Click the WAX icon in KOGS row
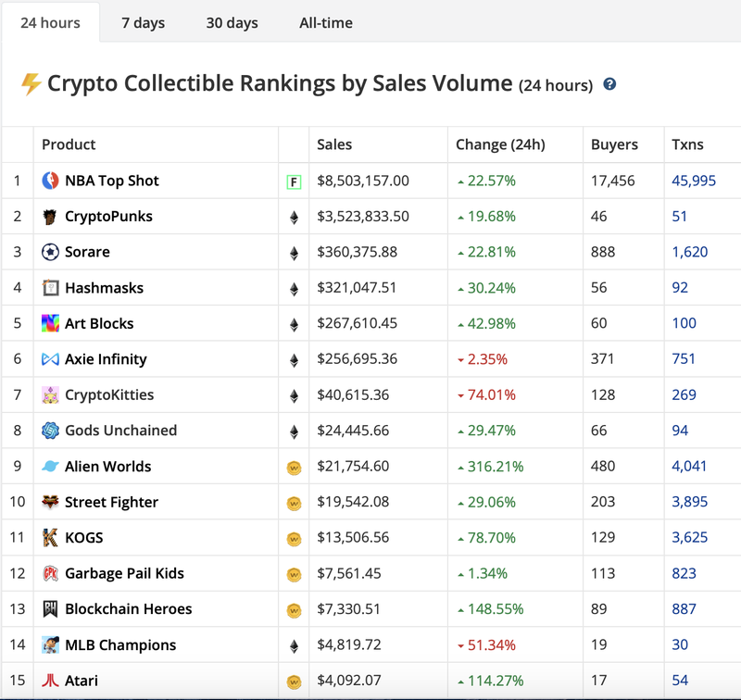The width and height of the screenshot is (741, 700). pos(294,539)
